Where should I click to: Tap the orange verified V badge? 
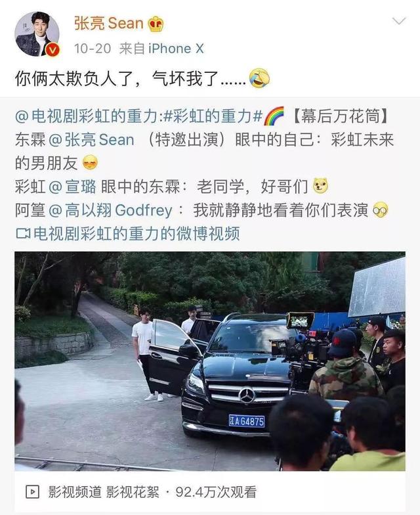click(x=52, y=50)
